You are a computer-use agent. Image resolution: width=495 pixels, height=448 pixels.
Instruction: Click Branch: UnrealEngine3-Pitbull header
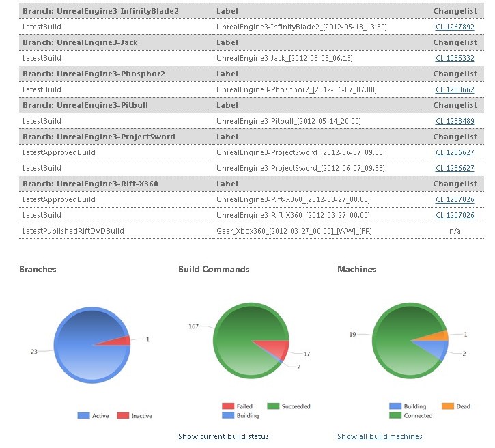(85, 105)
